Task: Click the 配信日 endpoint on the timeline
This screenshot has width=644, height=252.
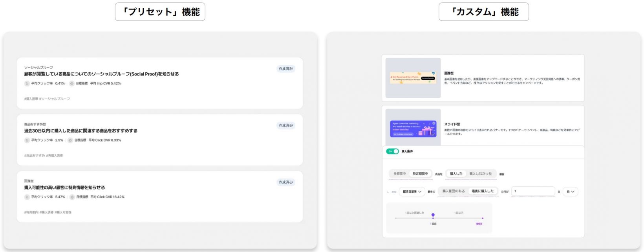Action: pos(483,218)
